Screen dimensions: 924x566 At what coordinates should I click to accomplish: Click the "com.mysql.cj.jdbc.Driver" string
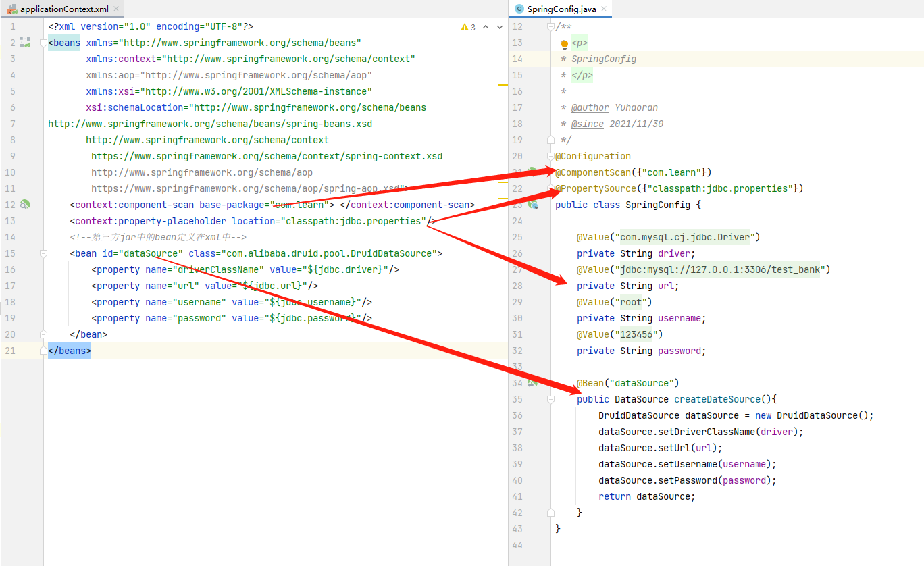click(x=685, y=237)
